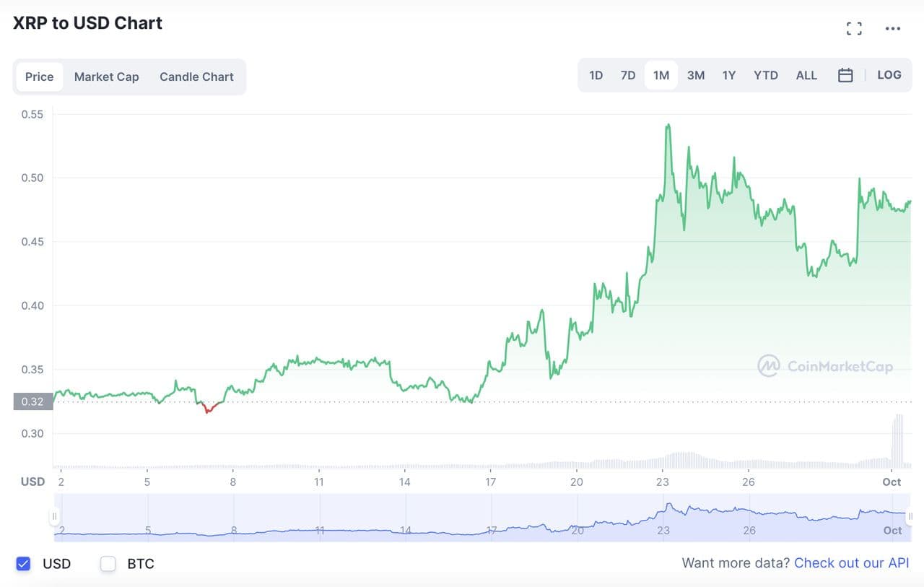Select the 3M time range
Screen dimensions: 924x587
point(695,75)
